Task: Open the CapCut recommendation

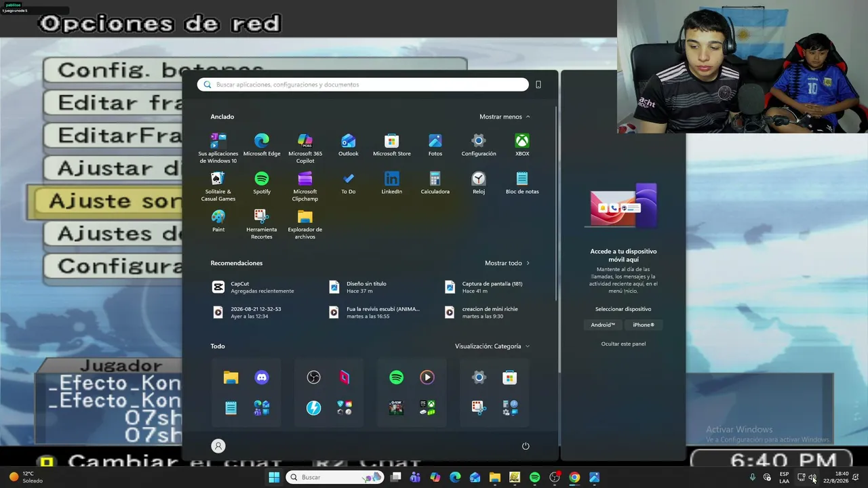Action: (254, 287)
